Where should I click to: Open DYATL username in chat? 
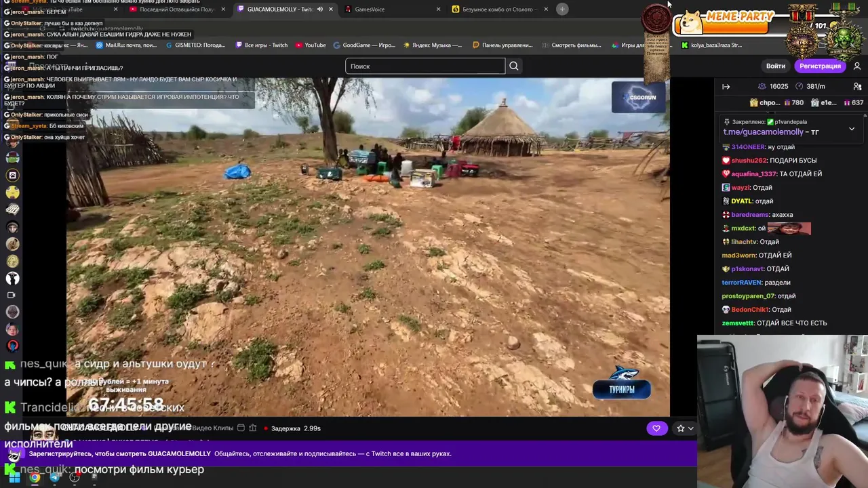(741, 201)
